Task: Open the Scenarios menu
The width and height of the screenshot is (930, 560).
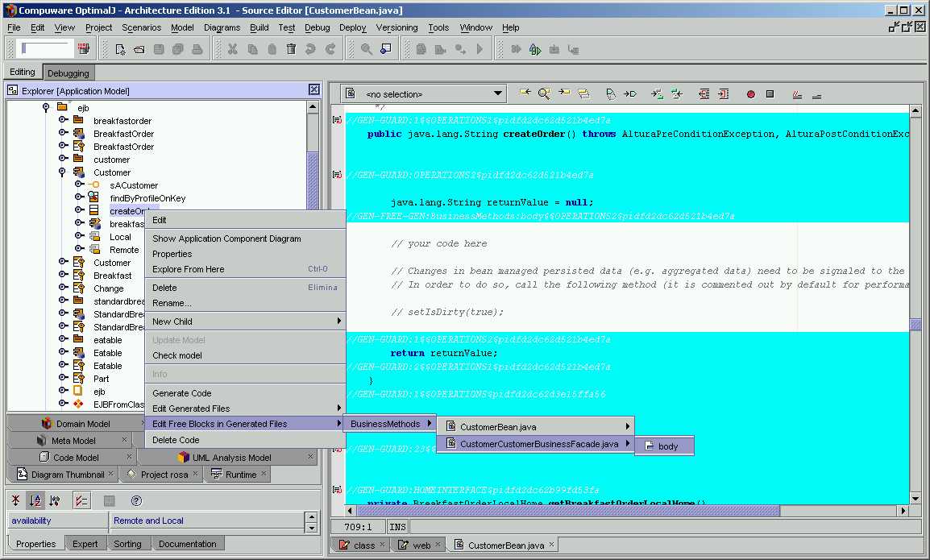Action: click(x=141, y=27)
